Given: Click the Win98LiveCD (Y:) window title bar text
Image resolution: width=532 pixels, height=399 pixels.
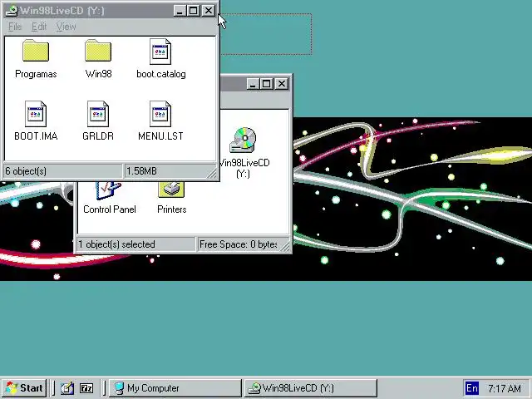Looking at the screenshot, I should (x=62, y=11).
